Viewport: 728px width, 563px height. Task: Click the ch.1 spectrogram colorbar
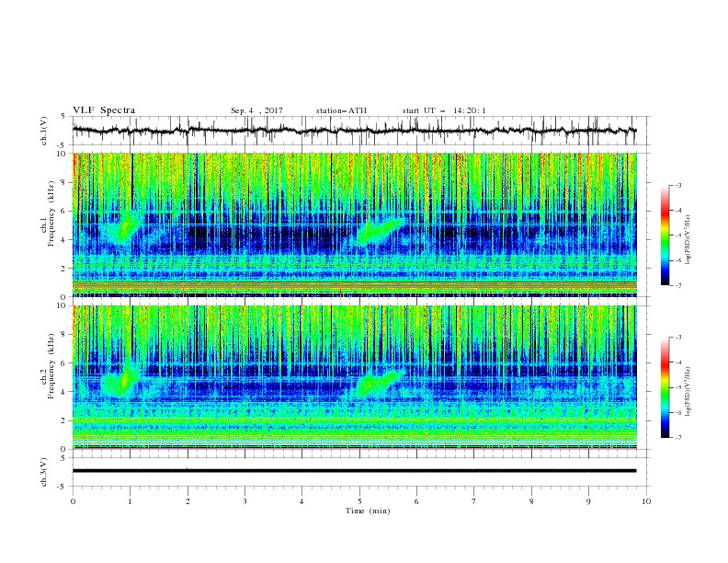coord(665,235)
